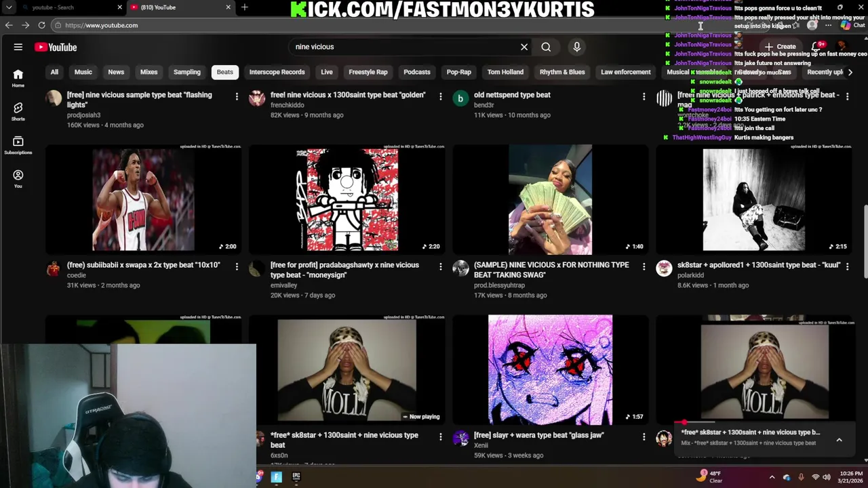Open browser profile avatar
The height and width of the screenshot is (488, 868).
(812, 25)
